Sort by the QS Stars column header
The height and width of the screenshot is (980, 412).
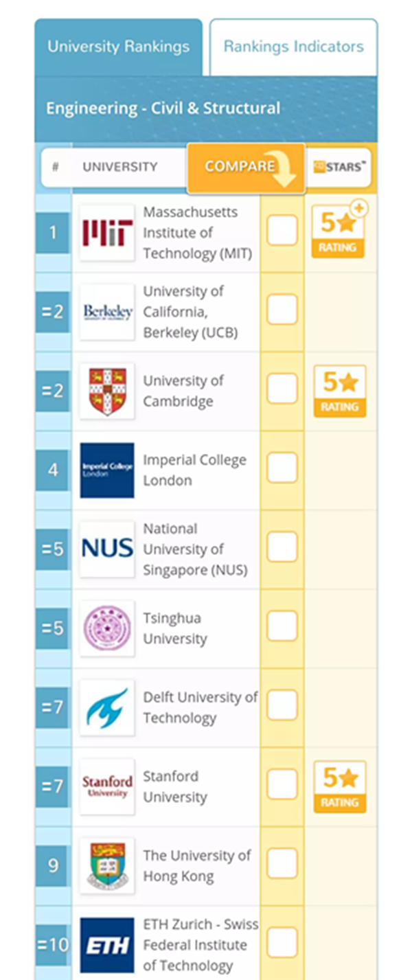point(339,166)
